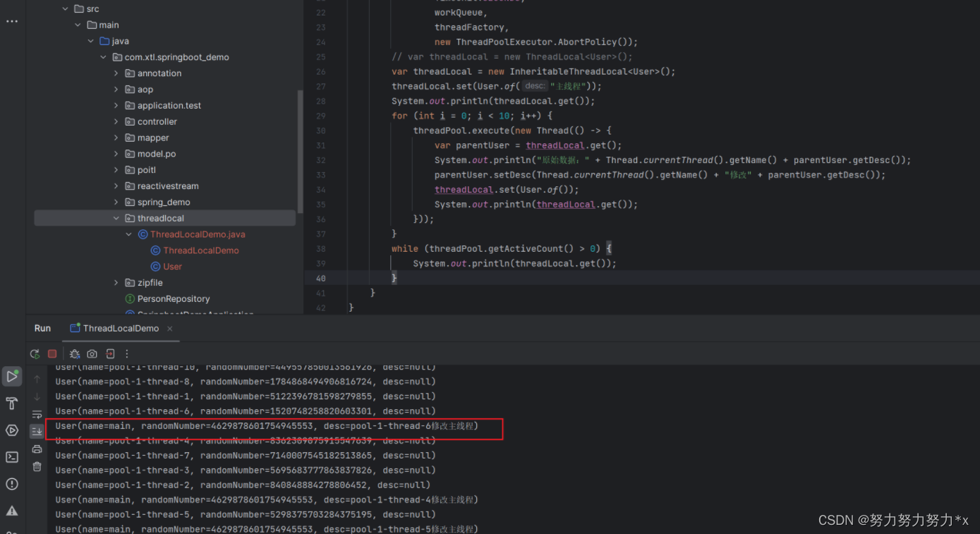This screenshot has width=980, height=534.
Task: Click console line for pool-1-thread-2
Action: pyautogui.click(x=243, y=485)
